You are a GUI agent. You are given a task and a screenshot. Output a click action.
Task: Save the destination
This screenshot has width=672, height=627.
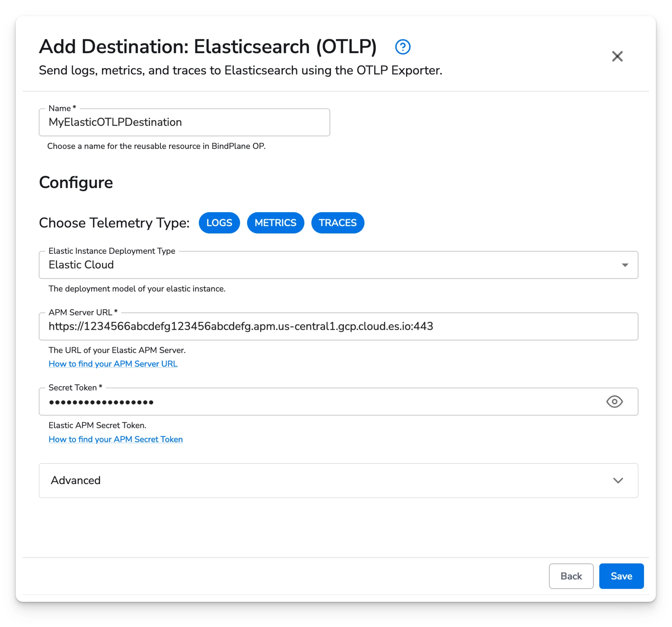[x=621, y=576]
